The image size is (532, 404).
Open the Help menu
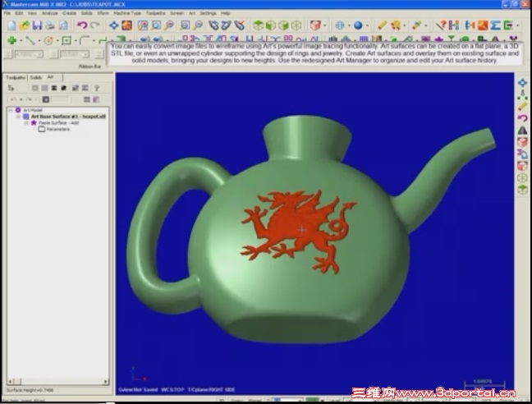(225, 13)
